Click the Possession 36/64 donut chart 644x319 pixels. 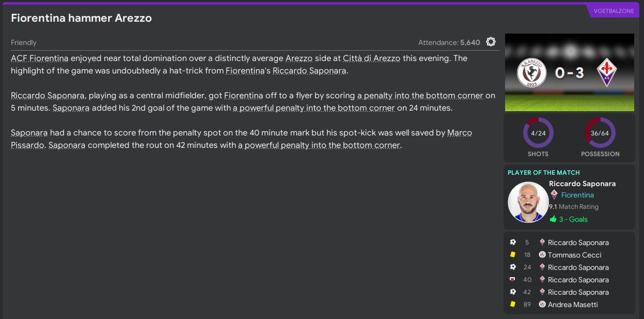click(x=600, y=133)
